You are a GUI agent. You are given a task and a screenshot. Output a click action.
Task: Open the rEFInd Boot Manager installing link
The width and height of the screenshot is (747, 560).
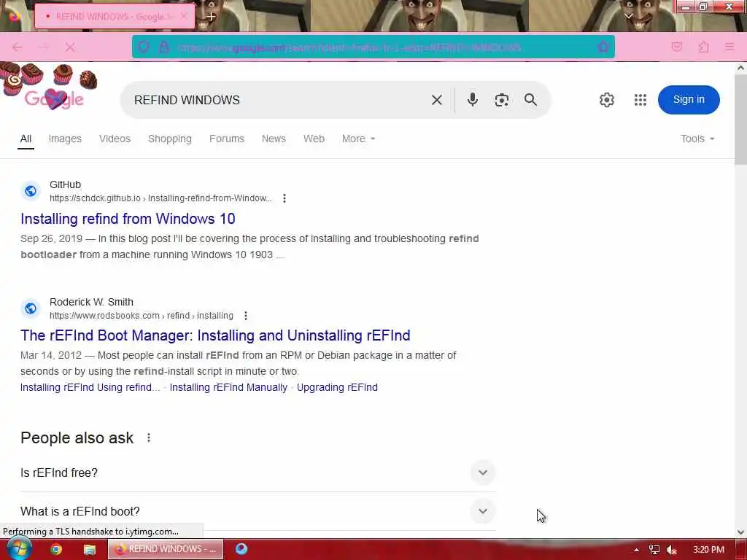215,335
